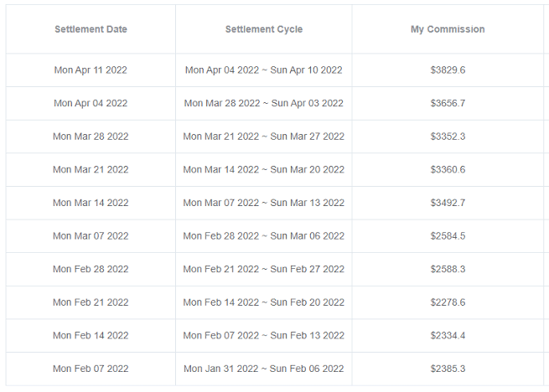Select the Mon Apr 04 2022 settlement date cell

coord(91,103)
